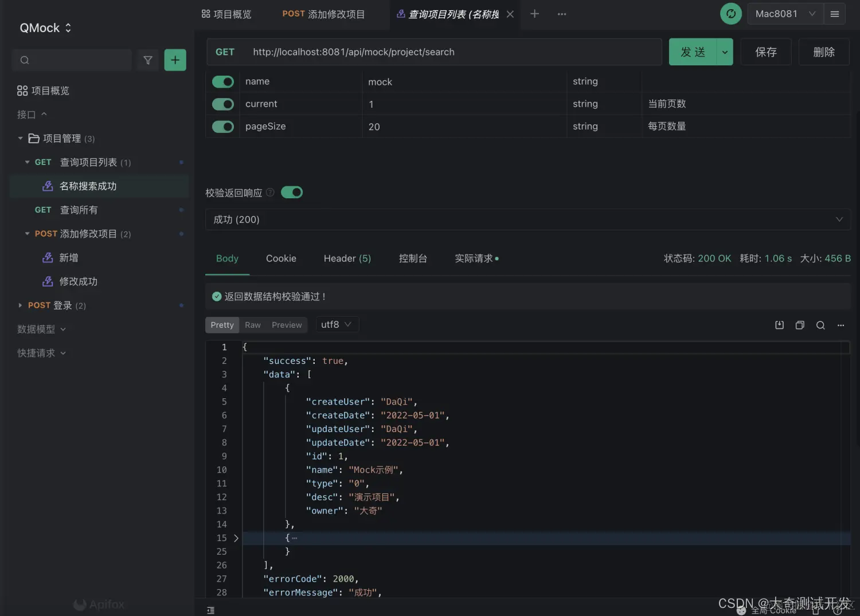Viewport: 860px width, 616px height.
Task: Click the green refresh sync icon
Action: (x=730, y=14)
